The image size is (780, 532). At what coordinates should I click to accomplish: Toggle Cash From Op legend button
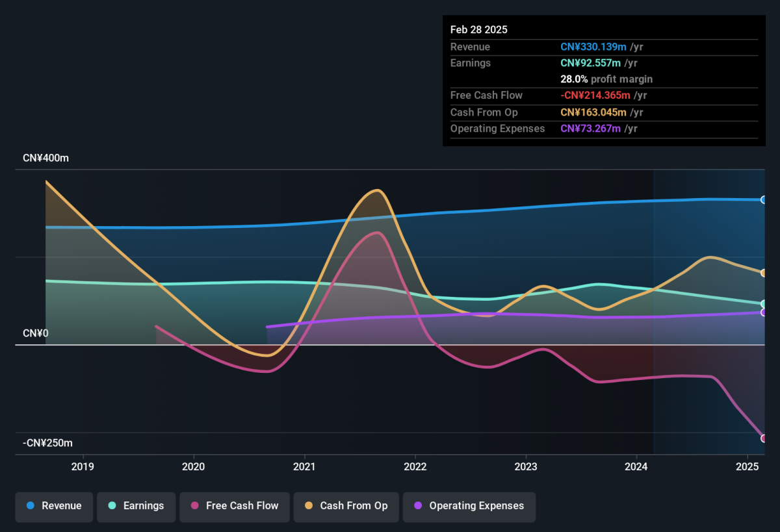346,506
